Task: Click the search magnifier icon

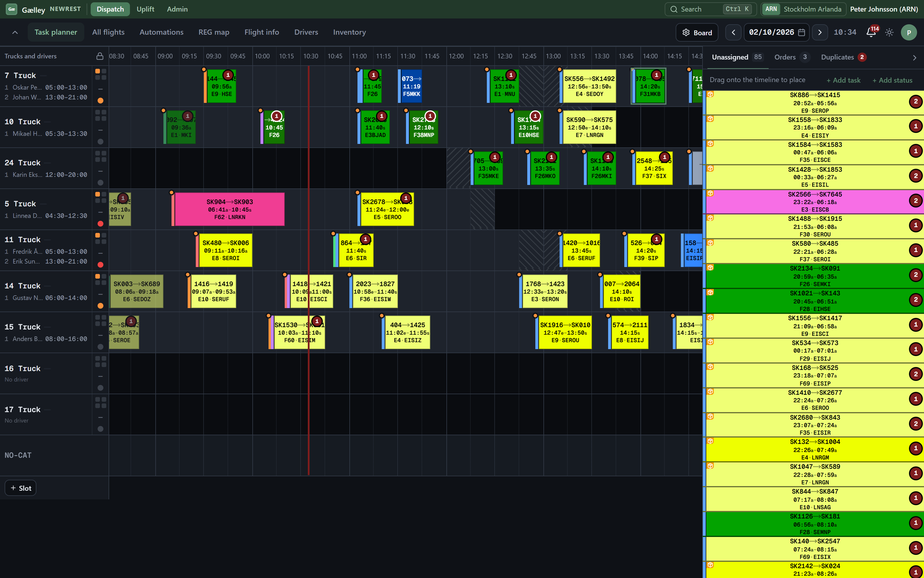Action: pyautogui.click(x=674, y=9)
